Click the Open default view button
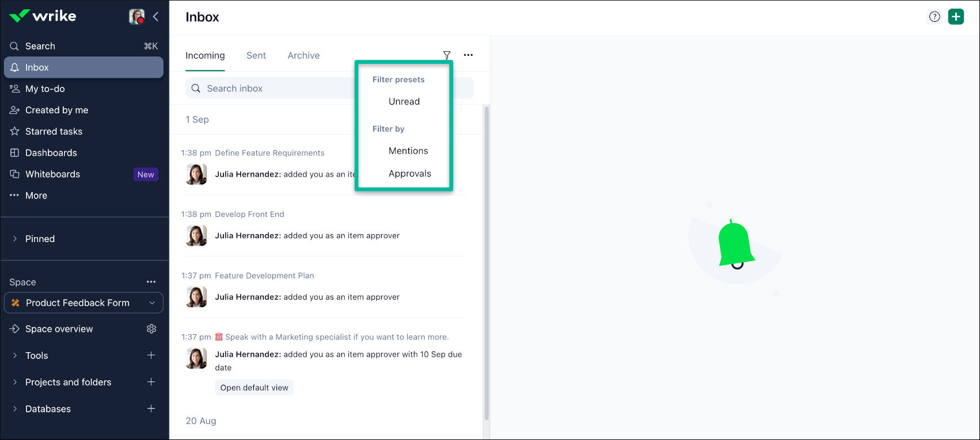980x440 pixels. 255,388
